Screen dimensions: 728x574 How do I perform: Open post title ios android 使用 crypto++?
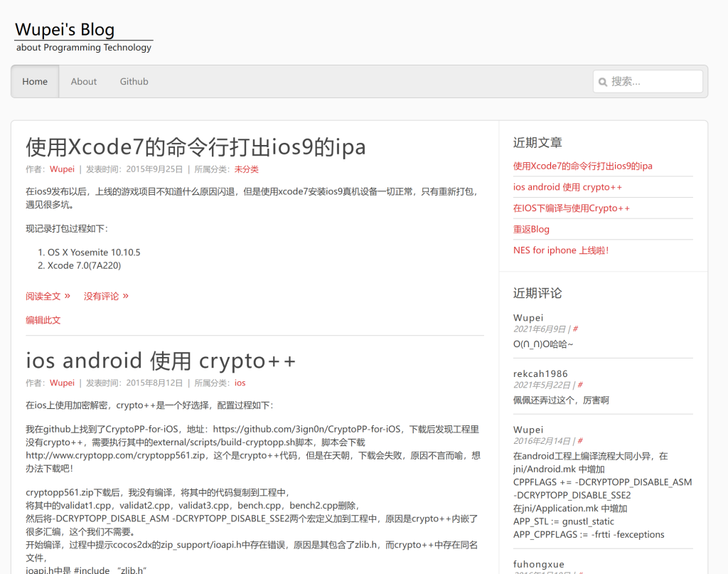161,361
